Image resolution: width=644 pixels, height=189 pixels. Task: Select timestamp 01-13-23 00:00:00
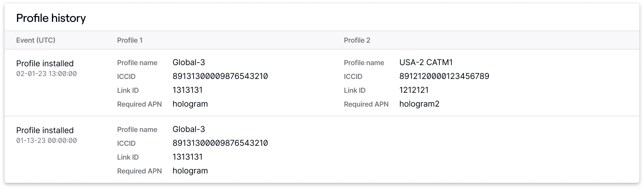47,140
